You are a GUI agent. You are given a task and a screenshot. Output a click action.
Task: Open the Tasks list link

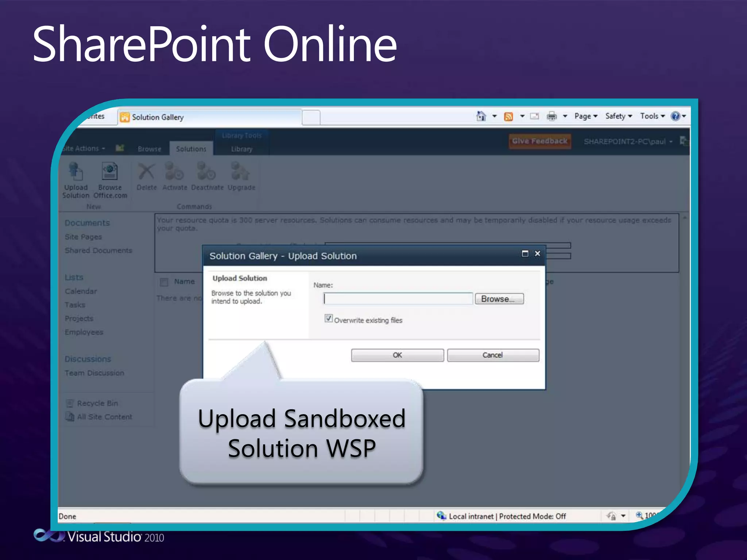(75, 305)
